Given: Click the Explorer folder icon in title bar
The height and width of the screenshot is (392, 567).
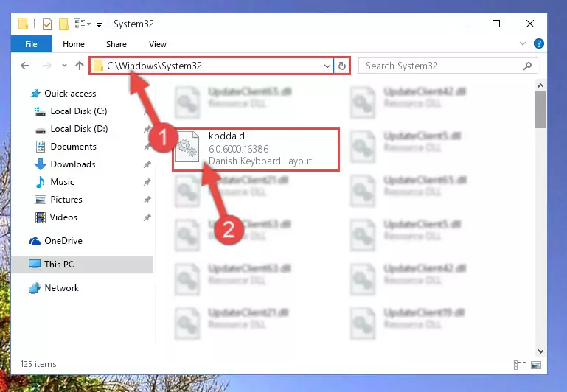Looking at the screenshot, I should 23,24.
